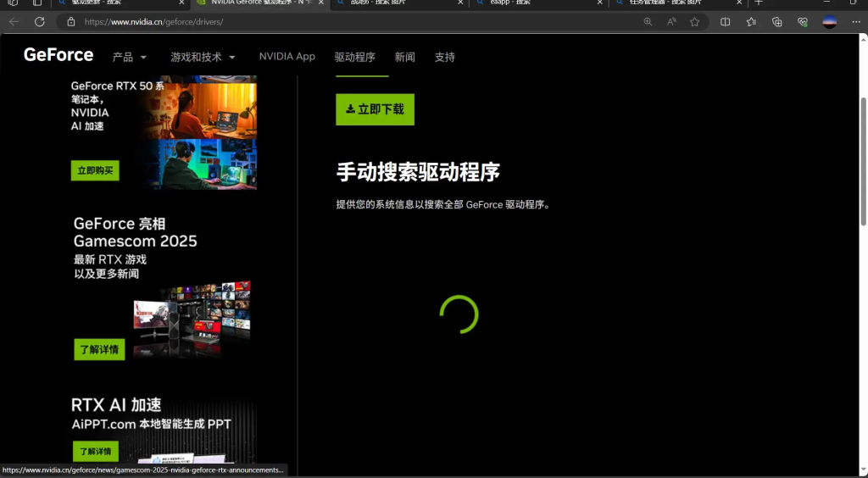Screen dimensions: 868x478
Task: Open the NVIDIA App nav item
Action: click(x=287, y=57)
